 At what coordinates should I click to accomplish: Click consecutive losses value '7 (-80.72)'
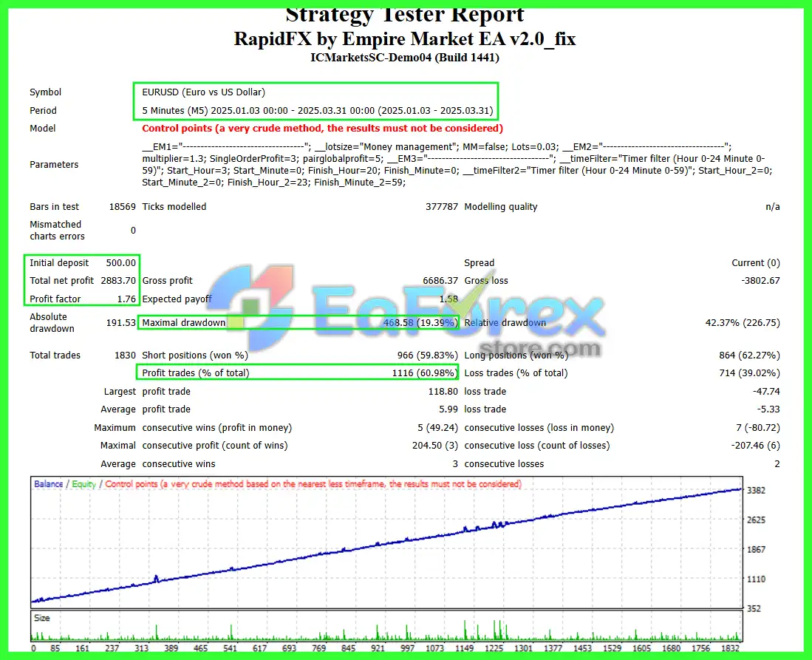(x=758, y=428)
